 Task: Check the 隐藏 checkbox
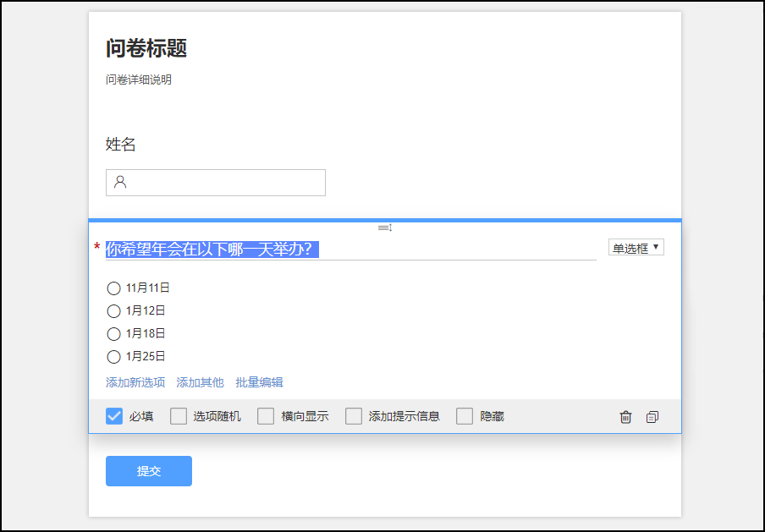pos(465,416)
